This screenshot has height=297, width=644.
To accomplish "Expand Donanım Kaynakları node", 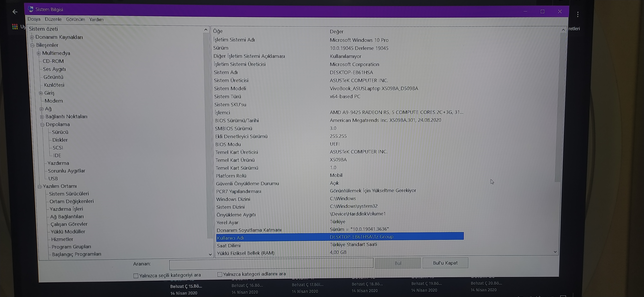I will click(32, 37).
